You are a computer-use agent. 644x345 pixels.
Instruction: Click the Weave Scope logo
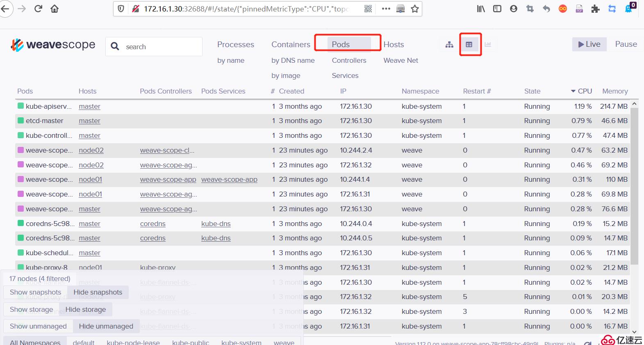click(x=53, y=45)
